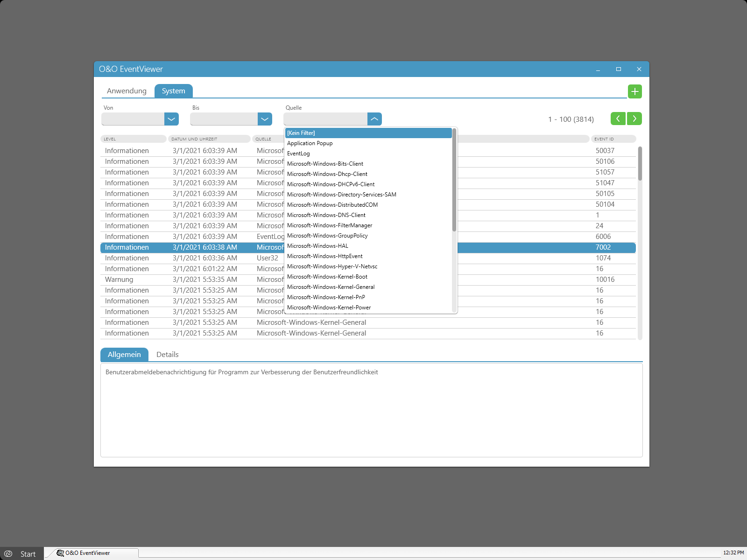The image size is (747, 560).
Task: Select Microsoft-Windows-DistributedCOM option
Action: [368, 205]
